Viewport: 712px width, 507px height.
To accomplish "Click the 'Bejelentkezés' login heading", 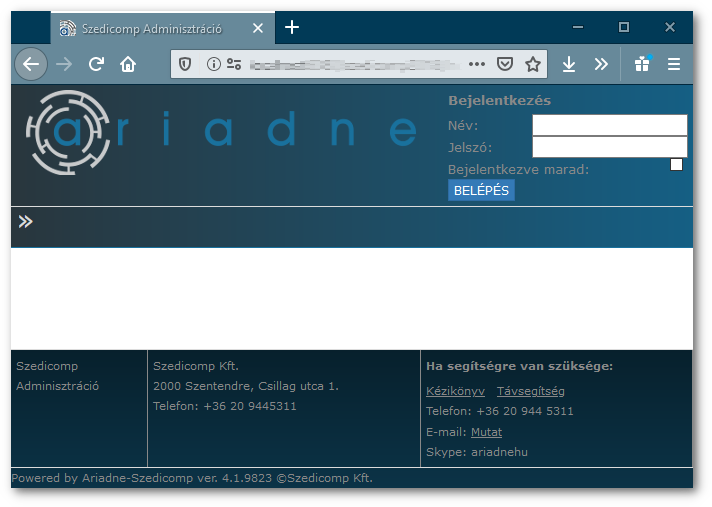I will [x=499, y=100].
